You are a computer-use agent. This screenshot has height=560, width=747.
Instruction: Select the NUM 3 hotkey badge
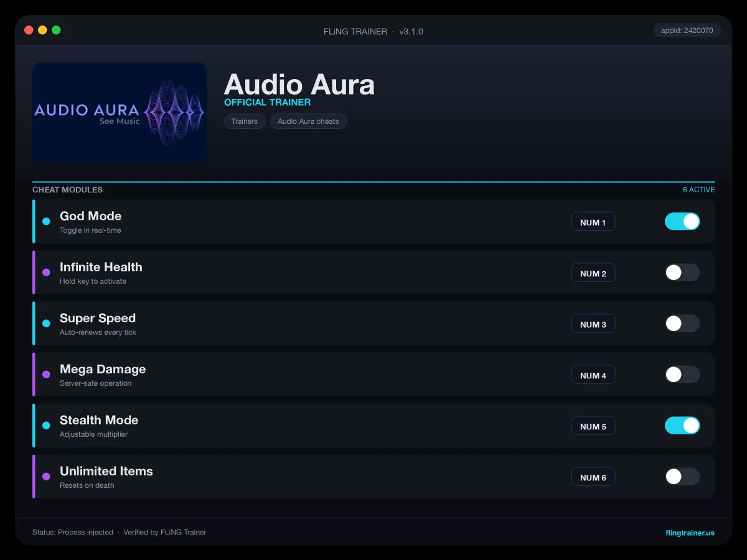(x=593, y=324)
